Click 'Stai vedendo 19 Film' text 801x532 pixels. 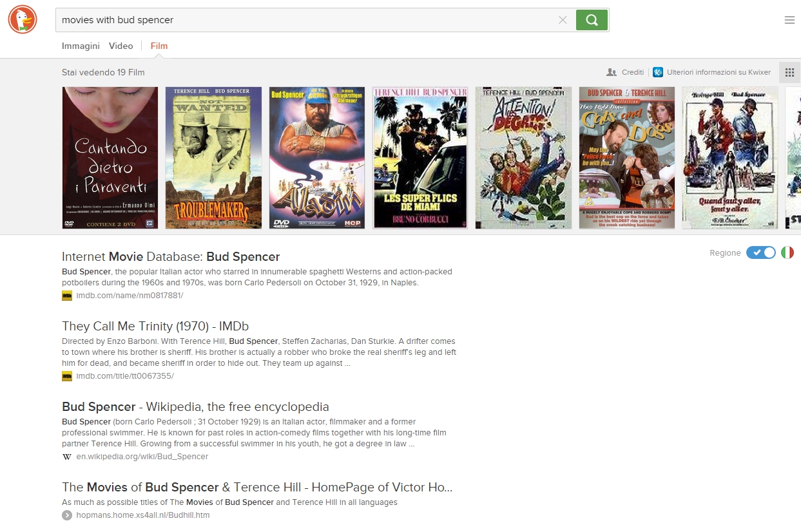[103, 72]
